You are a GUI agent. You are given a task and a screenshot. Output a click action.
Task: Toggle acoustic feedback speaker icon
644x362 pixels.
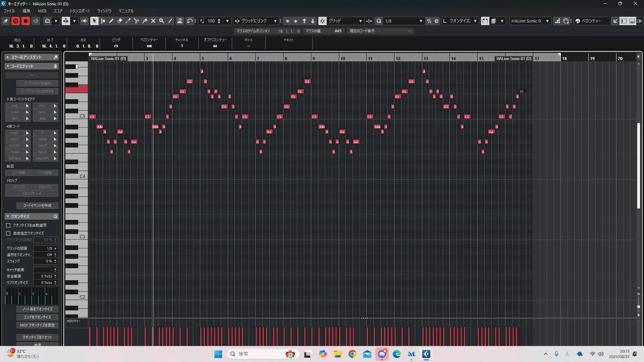coord(84,21)
